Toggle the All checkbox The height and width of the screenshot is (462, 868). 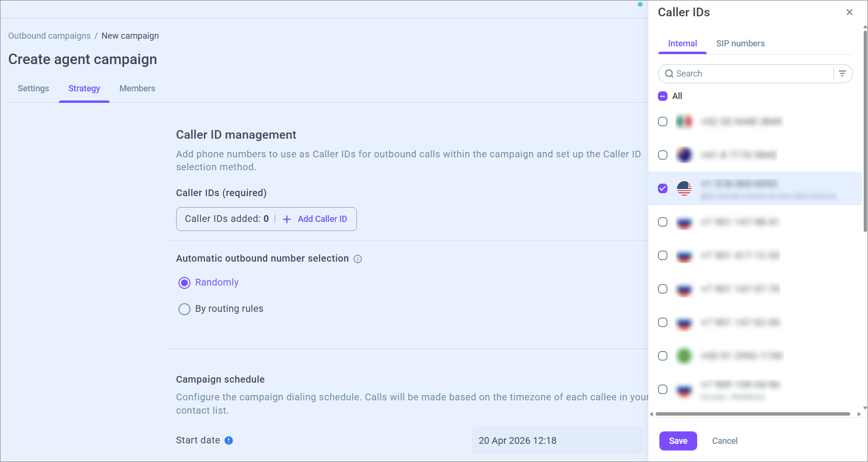tap(663, 96)
